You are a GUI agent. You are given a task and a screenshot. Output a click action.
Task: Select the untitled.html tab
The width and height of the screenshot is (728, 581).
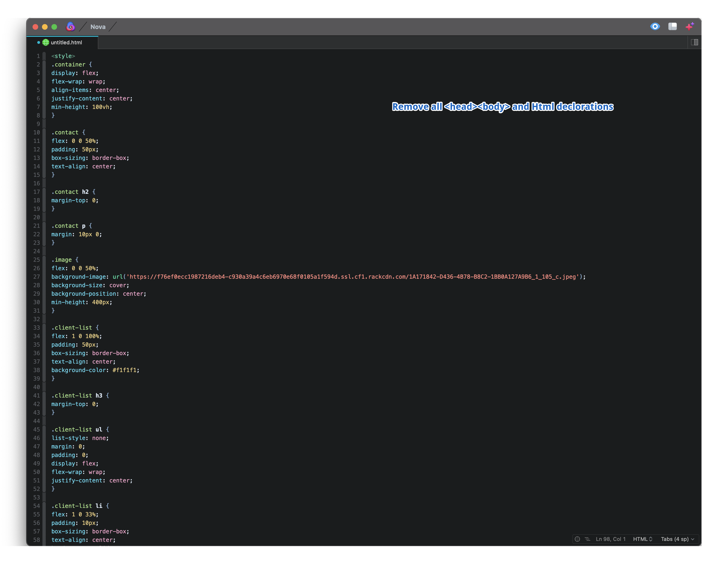point(62,42)
